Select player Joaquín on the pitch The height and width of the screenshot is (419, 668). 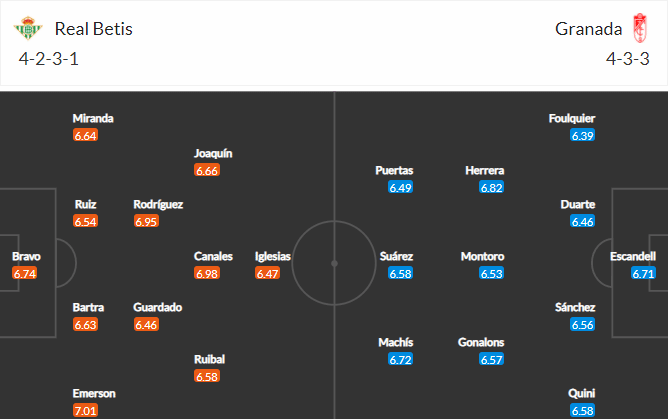(x=213, y=153)
